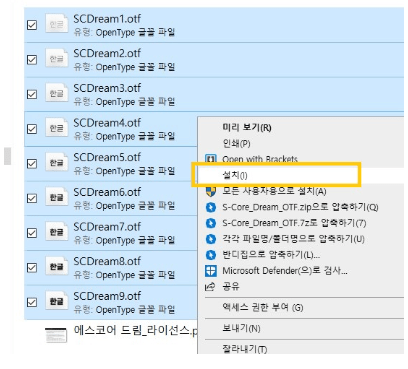Click the Bandizip icon beside 각각 파일명/폴더명으로 압축하기
Viewport: 408px width, 369px height.
211,239
